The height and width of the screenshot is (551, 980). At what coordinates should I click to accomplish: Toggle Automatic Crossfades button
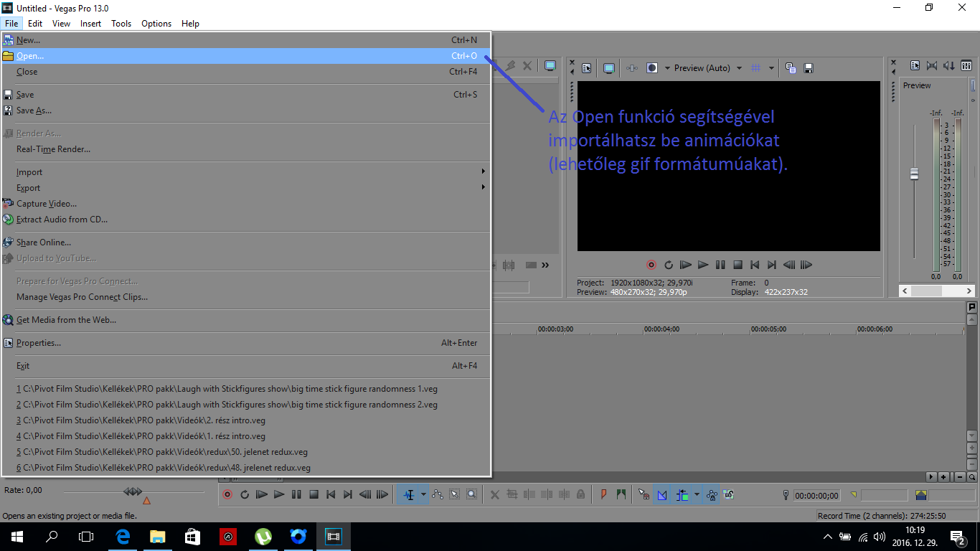click(662, 494)
